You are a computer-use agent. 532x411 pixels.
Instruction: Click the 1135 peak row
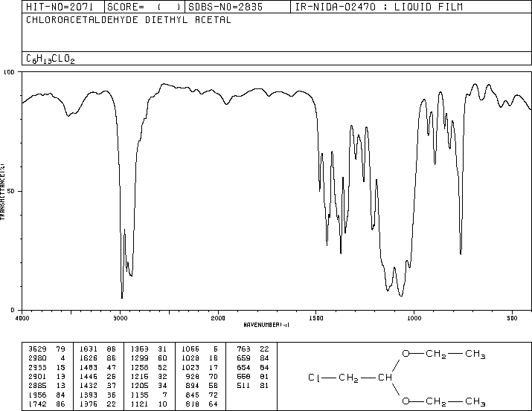pyautogui.click(x=149, y=395)
